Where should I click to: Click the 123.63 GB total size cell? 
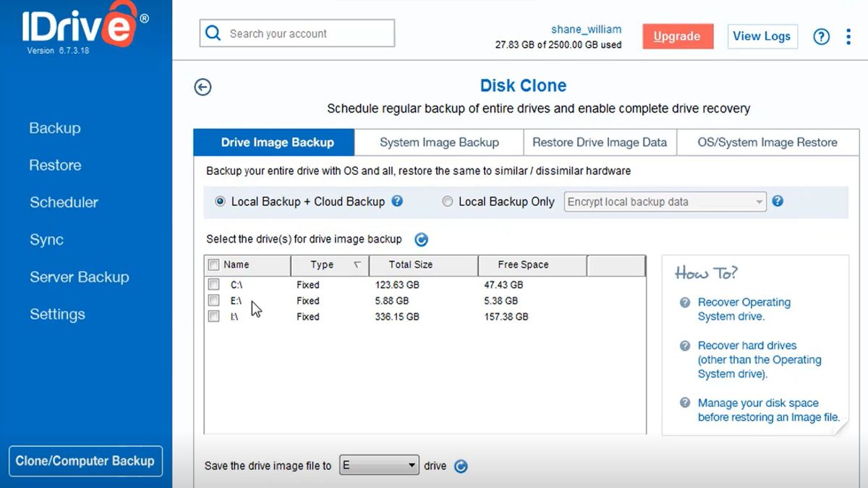pyautogui.click(x=397, y=285)
